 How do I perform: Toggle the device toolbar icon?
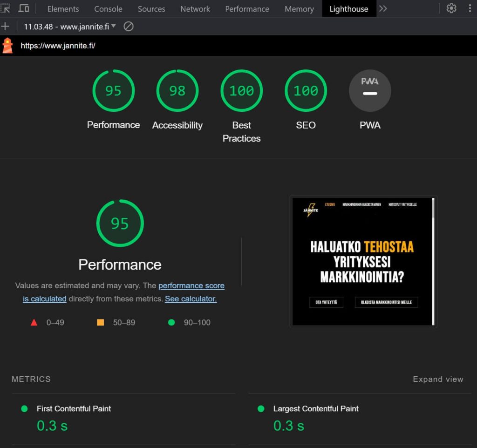click(23, 8)
